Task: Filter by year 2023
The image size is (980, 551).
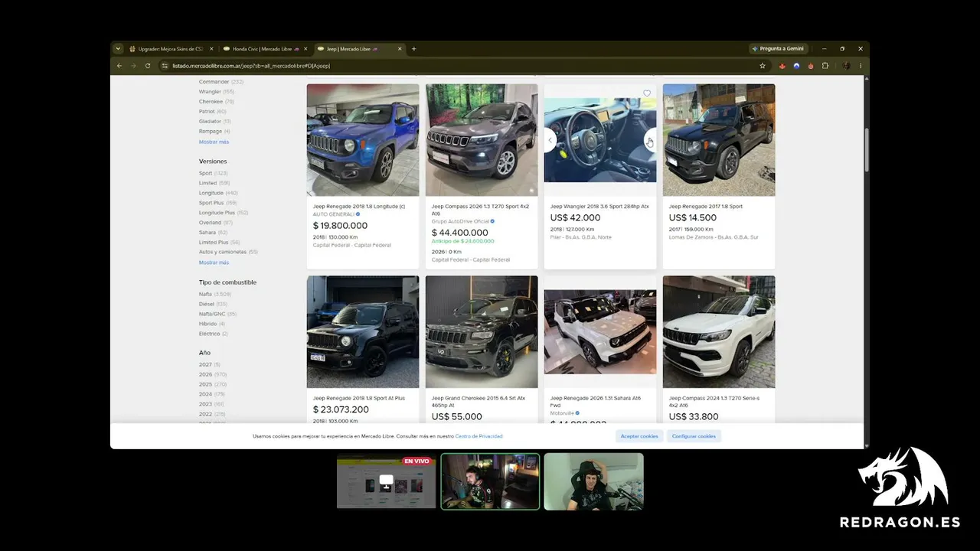Action: 211,404
